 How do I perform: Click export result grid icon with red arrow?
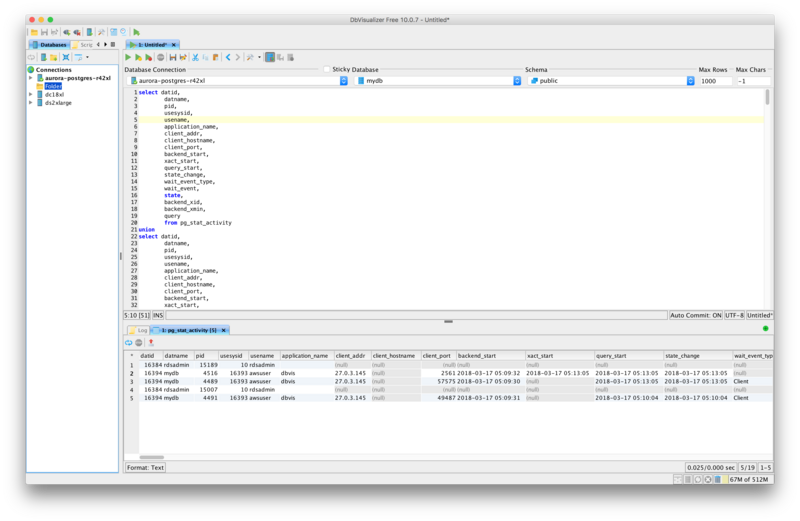point(151,342)
